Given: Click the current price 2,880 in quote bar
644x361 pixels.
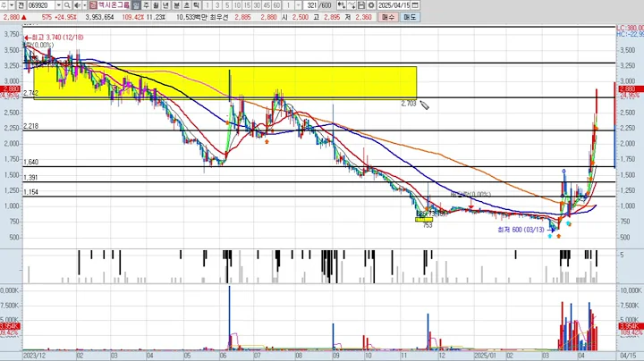Looking at the screenshot, I should click(x=12, y=17).
